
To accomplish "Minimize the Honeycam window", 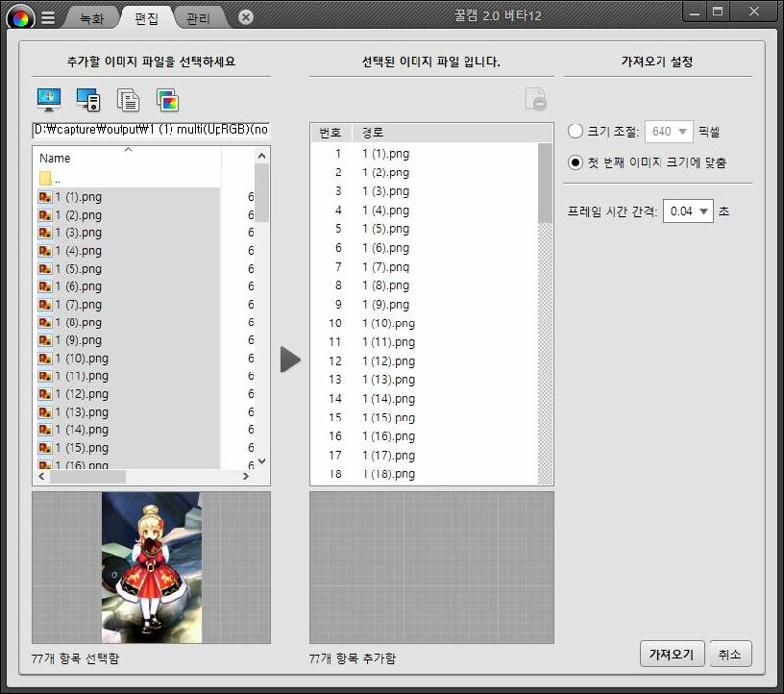I will (x=695, y=13).
